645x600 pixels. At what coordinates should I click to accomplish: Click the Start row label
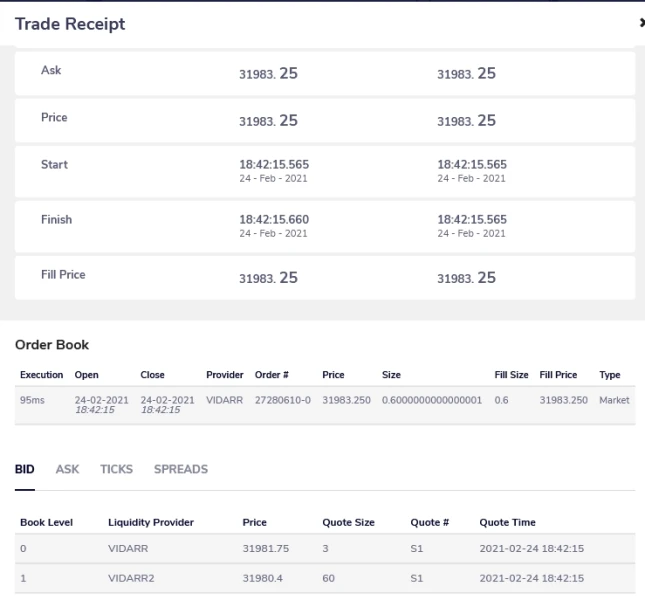point(54,165)
